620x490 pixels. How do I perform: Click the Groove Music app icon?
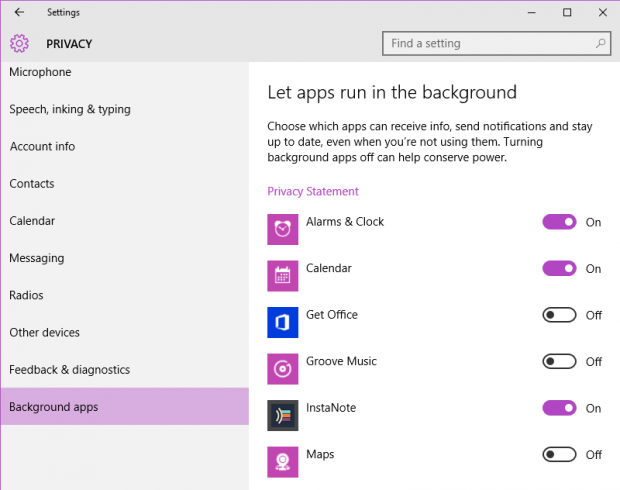pos(282,369)
